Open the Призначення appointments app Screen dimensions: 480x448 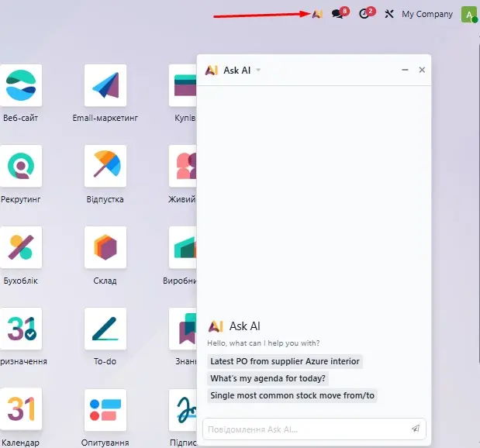click(x=21, y=329)
